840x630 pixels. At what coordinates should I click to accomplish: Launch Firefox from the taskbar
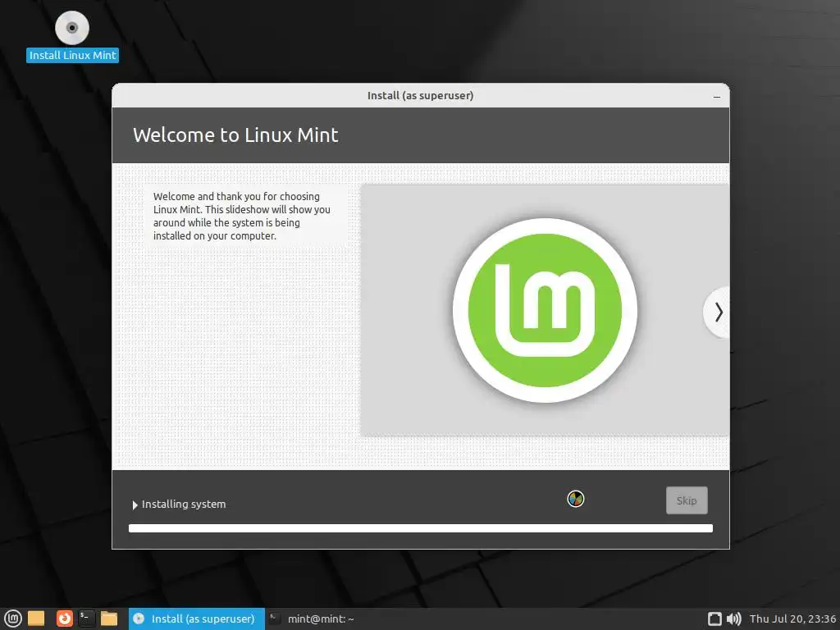(x=64, y=619)
